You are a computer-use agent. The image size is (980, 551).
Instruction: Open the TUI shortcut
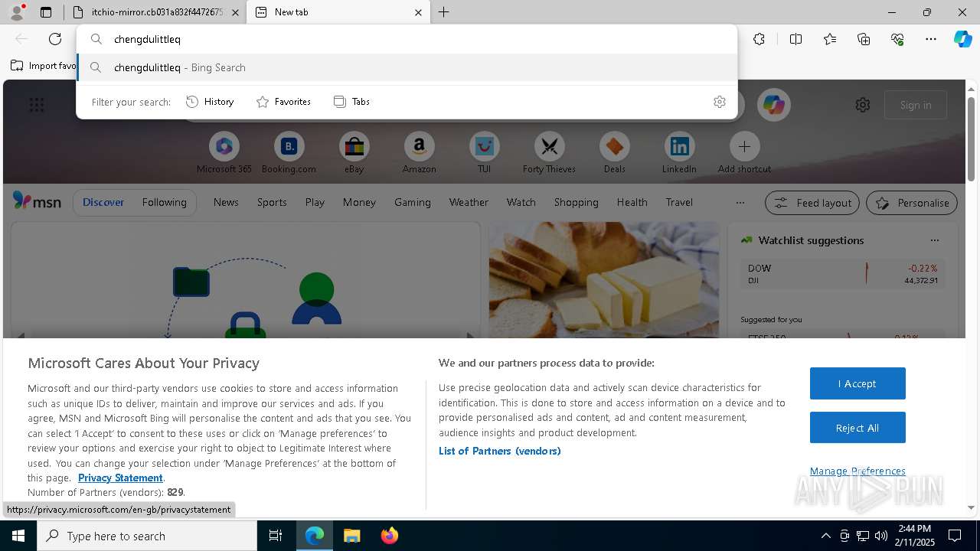484,153
